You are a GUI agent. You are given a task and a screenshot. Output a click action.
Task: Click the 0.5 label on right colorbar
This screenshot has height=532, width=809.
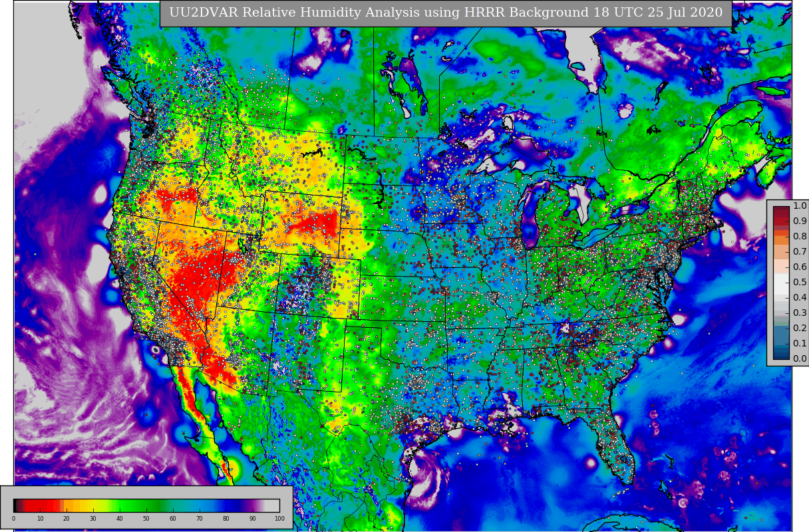tap(800, 283)
